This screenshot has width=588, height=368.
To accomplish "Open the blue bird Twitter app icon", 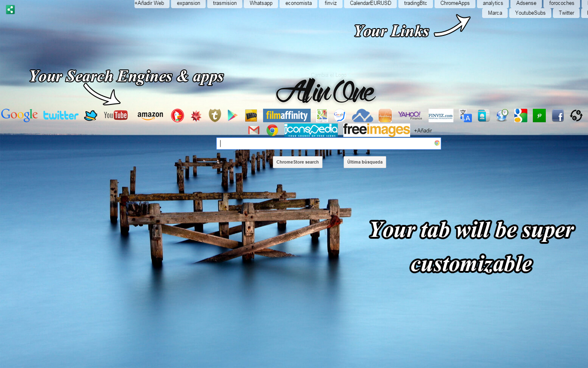I will click(90, 115).
